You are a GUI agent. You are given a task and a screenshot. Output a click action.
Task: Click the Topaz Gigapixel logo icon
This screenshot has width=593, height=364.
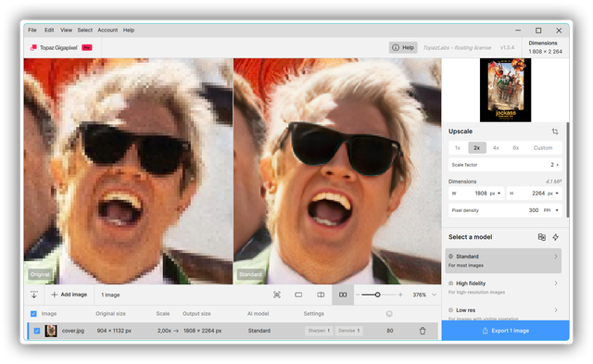tap(33, 47)
